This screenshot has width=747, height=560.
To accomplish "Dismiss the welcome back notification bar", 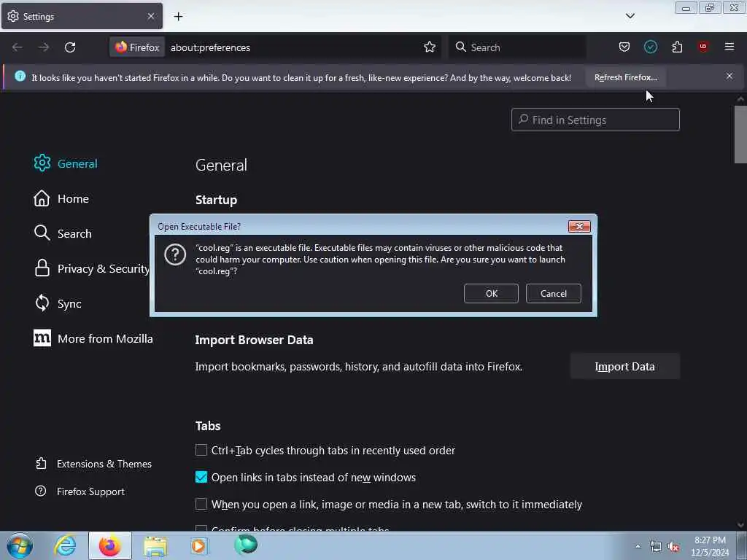I will 729,76.
